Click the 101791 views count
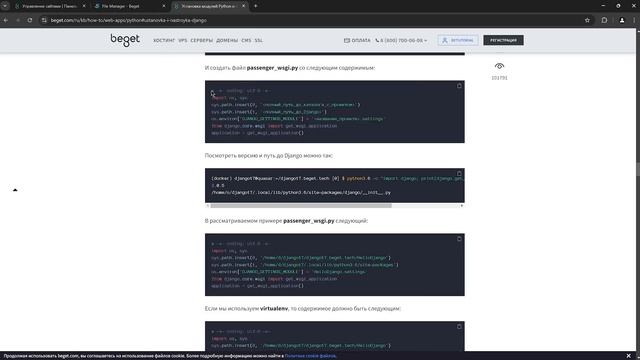Image resolution: width=640 pixels, height=360 pixels. pyautogui.click(x=499, y=78)
